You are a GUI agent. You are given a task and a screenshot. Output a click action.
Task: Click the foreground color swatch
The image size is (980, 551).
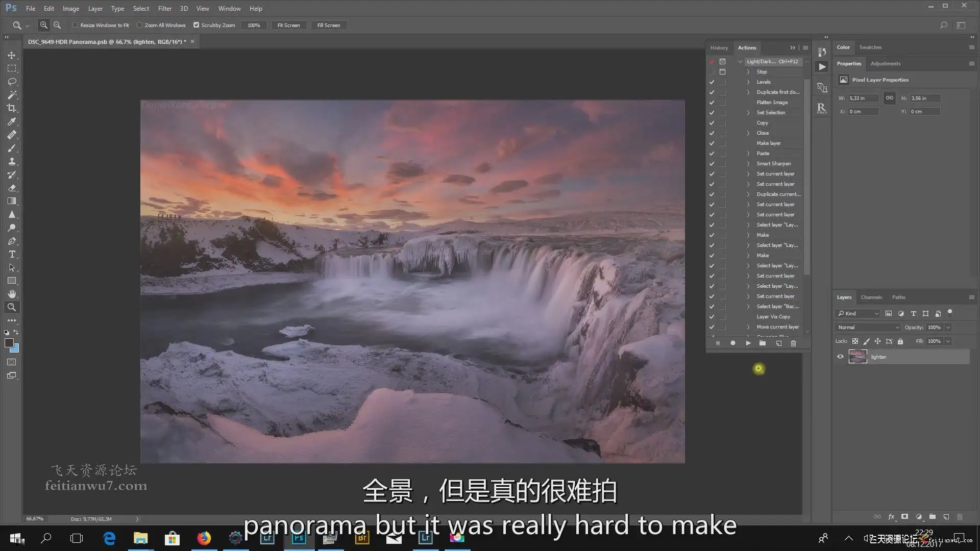coord(9,343)
